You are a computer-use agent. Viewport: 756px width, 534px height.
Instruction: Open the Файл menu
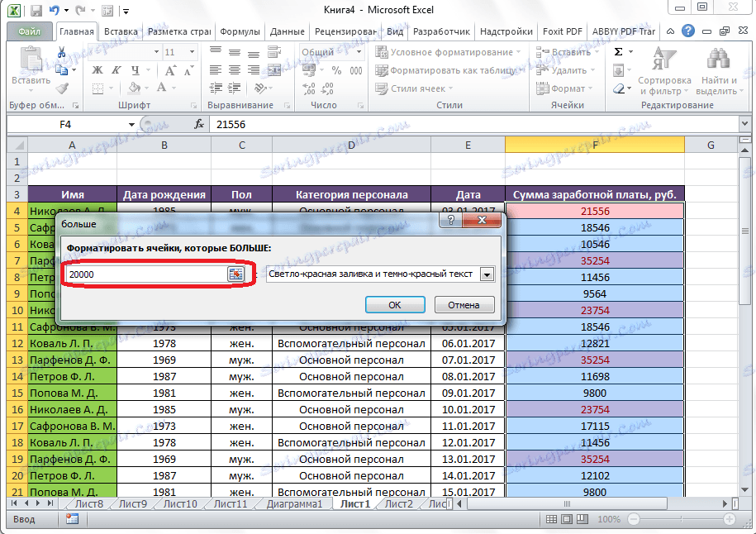30,32
